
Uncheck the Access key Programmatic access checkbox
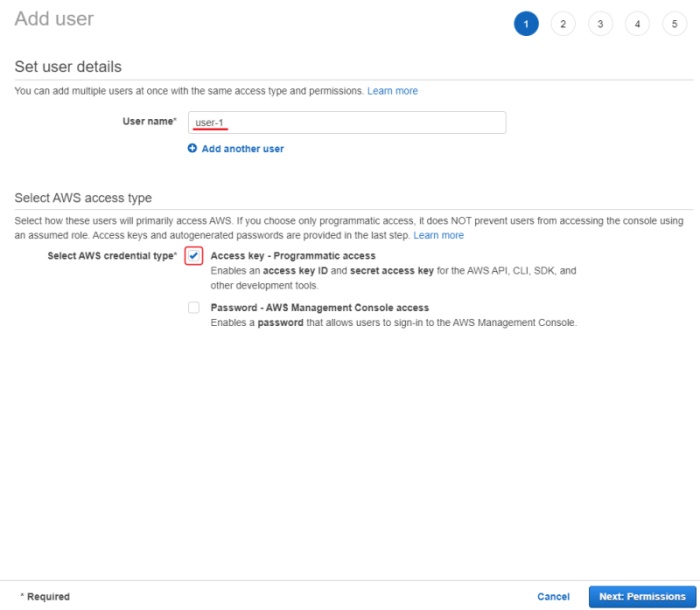pyautogui.click(x=194, y=256)
